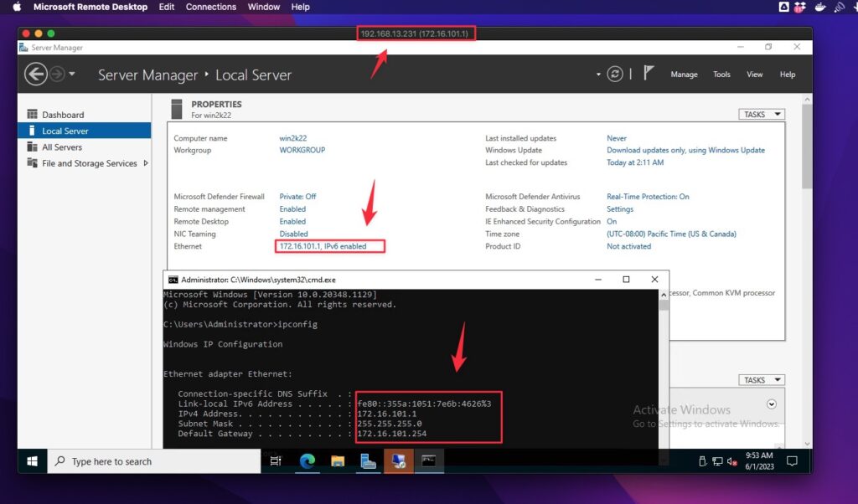Image resolution: width=858 pixels, height=504 pixels.
Task: Go back with Server Manager back arrow
Action: pyautogui.click(x=35, y=74)
